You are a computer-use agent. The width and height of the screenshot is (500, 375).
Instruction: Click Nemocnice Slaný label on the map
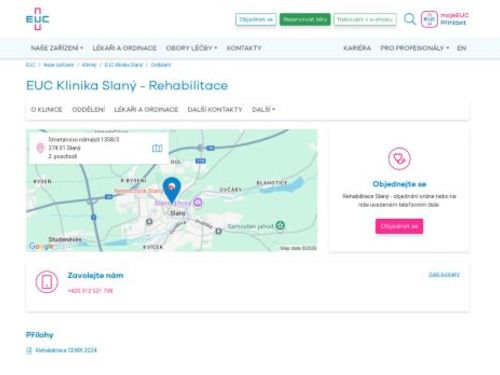click(x=138, y=191)
